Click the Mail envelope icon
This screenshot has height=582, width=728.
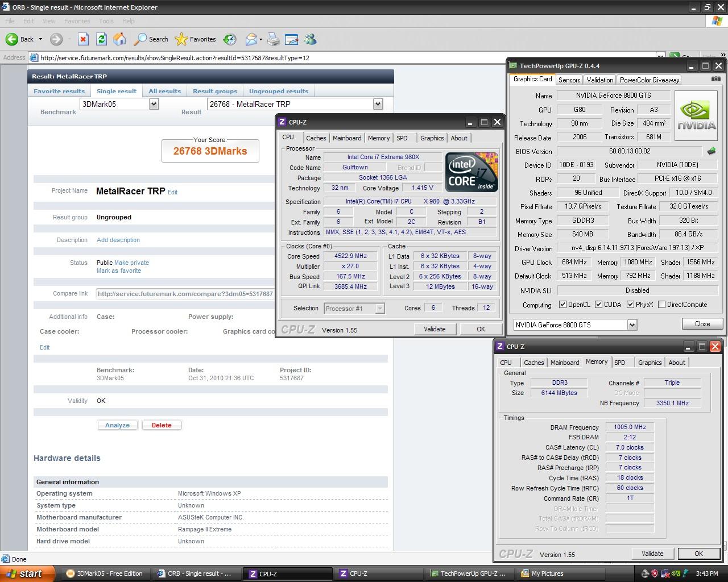coord(251,39)
